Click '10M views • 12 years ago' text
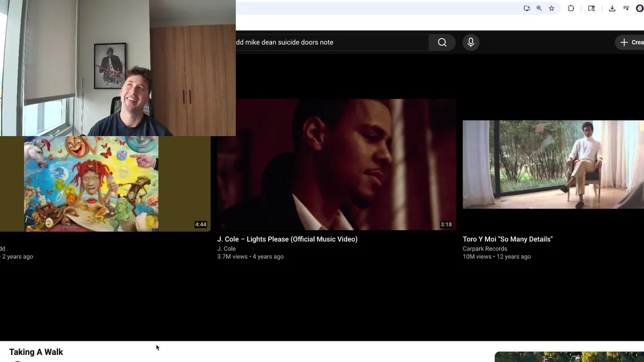Screen dimensions: 644x362 click(497, 257)
